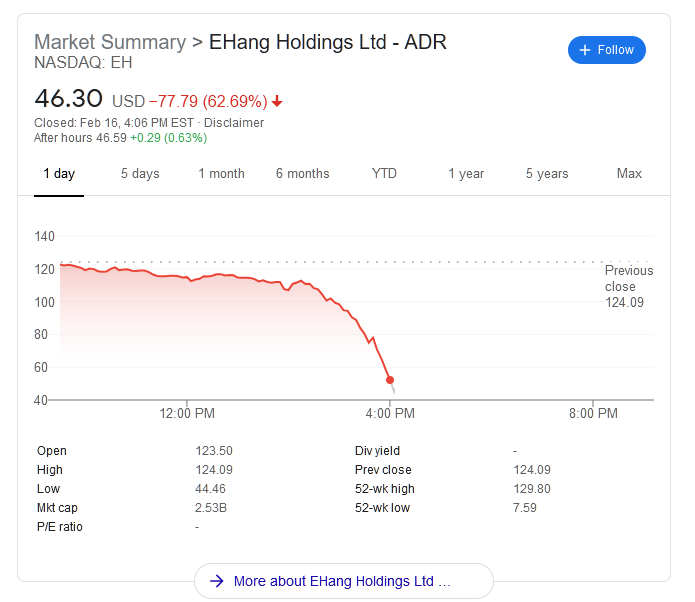Click the plus icon in Follow
Screen dimensions: 695x602
pos(586,50)
